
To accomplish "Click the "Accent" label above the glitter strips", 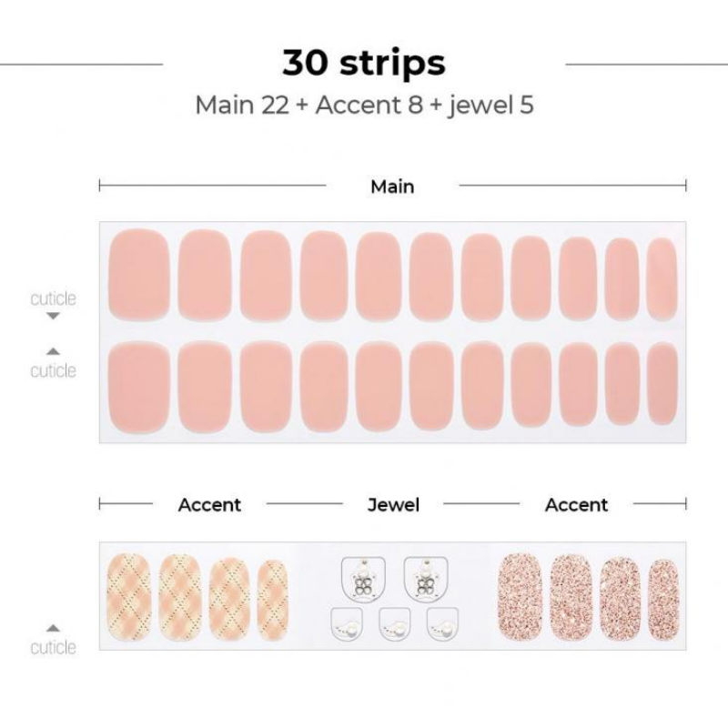I will coord(576,504).
